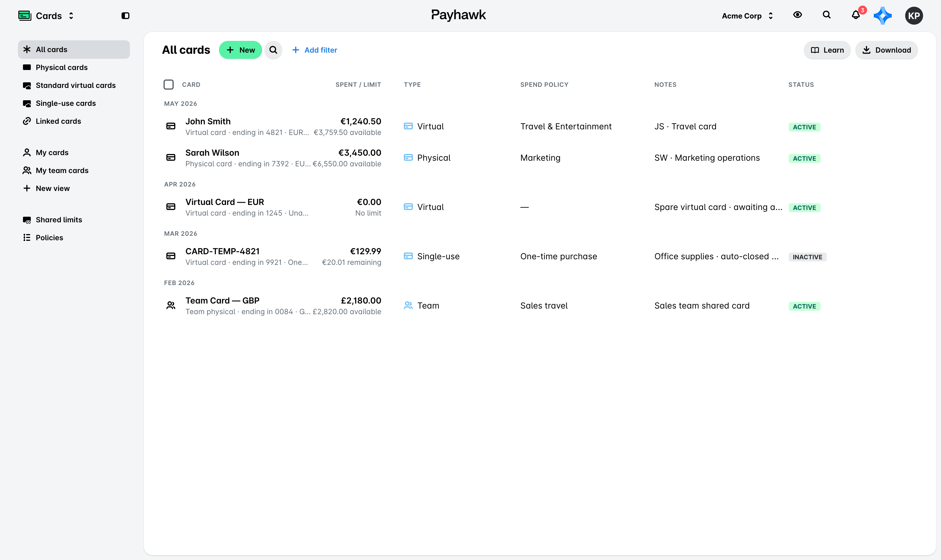Go to Physical cards view
This screenshot has height=560, width=941.
pyautogui.click(x=74, y=67)
